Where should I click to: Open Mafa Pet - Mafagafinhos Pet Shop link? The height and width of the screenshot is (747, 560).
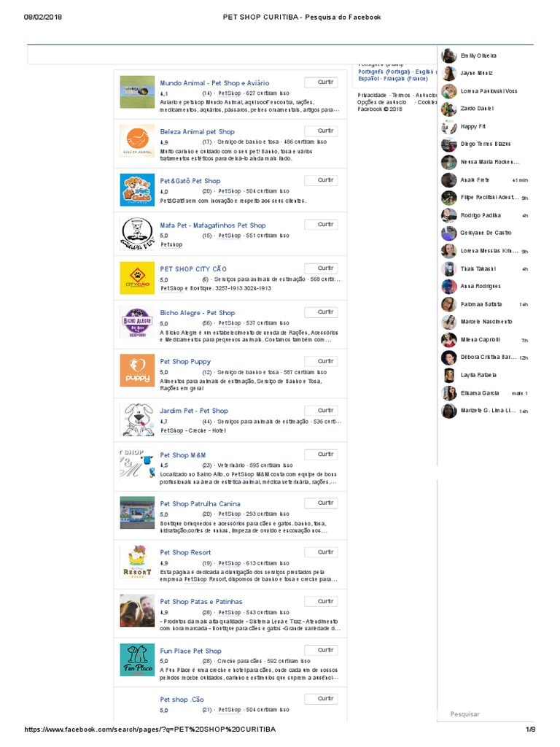click(213, 225)
